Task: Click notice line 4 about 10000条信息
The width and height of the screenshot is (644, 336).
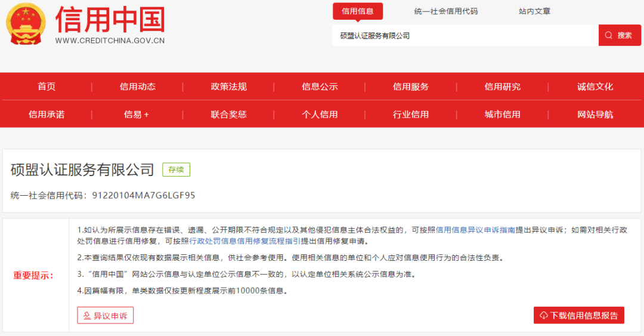Action: [x=183, y=291]
